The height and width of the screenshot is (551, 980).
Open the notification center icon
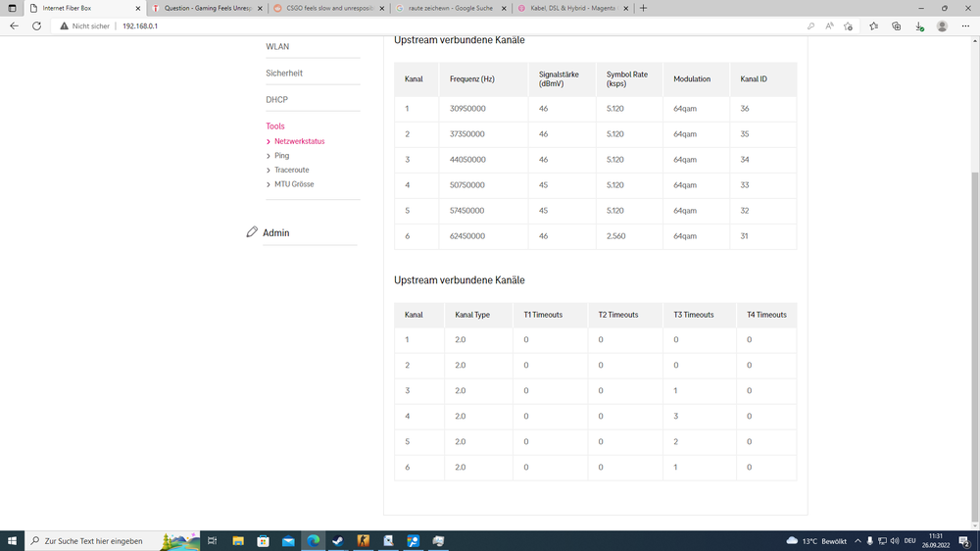click(965, 541)
